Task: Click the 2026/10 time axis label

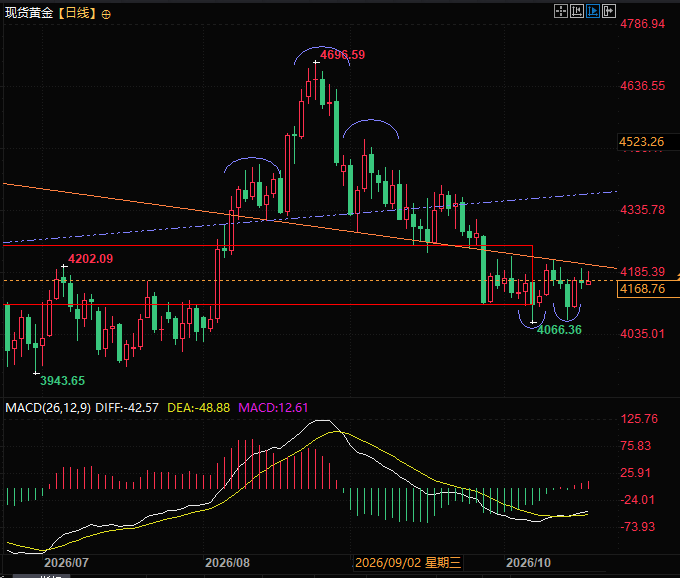Action: click(x=528, y=563)
